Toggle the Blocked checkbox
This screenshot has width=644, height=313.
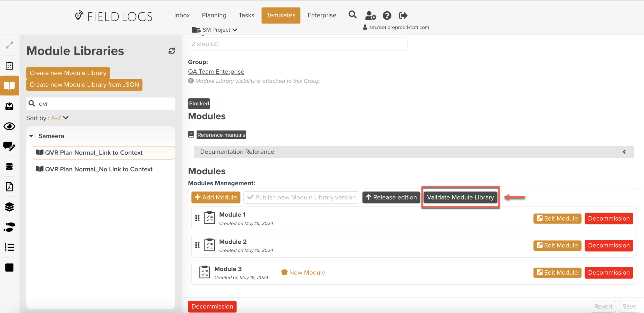[216, 103]
